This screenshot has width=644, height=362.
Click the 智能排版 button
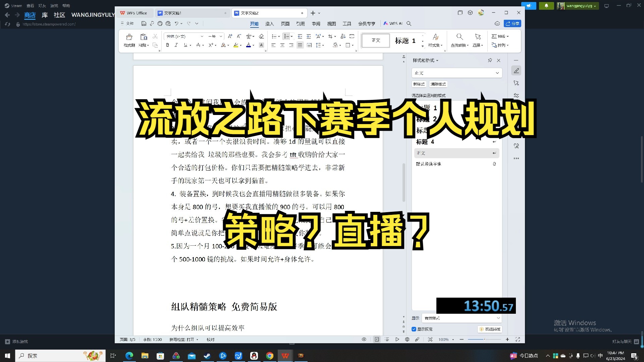[490, 329]
